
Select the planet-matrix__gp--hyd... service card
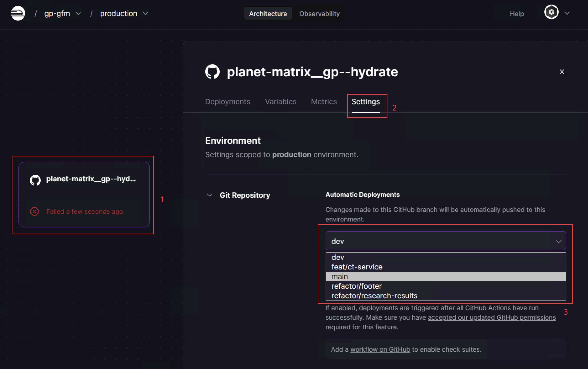[84, 195]
